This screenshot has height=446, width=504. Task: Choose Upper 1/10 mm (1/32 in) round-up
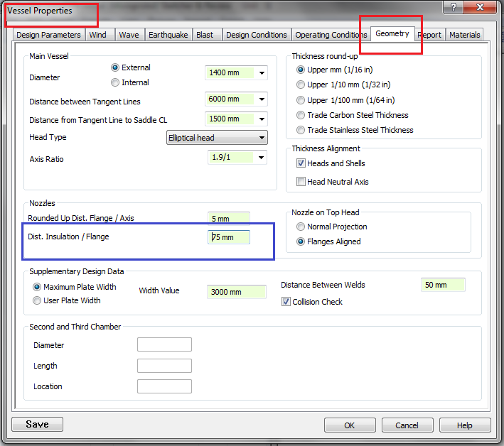point(300,85)
